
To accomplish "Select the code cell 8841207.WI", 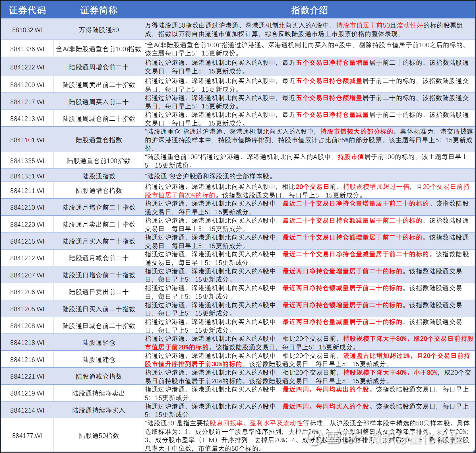I will 27,275.
